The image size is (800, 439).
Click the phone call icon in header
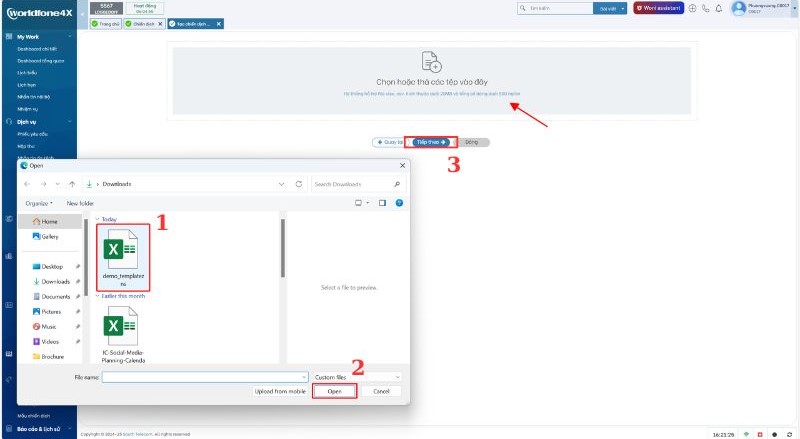(x=706, y=8)
